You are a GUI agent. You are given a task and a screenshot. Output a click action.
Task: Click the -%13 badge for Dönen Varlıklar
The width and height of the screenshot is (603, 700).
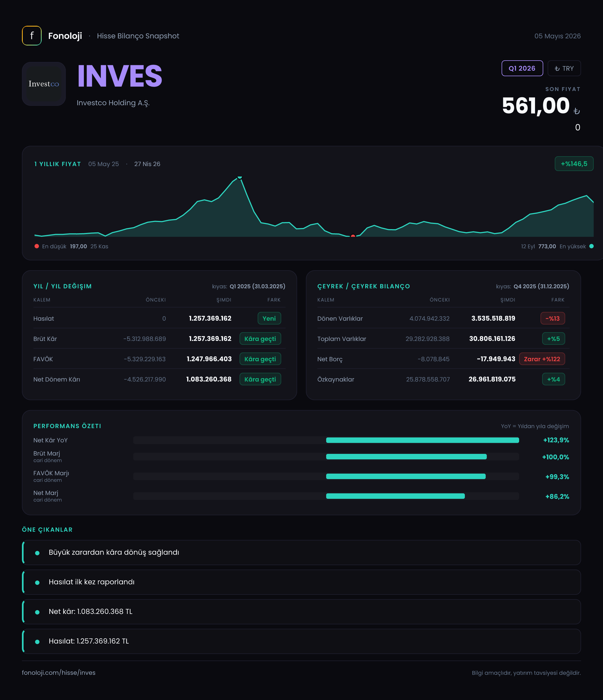[x=552, y=318]
